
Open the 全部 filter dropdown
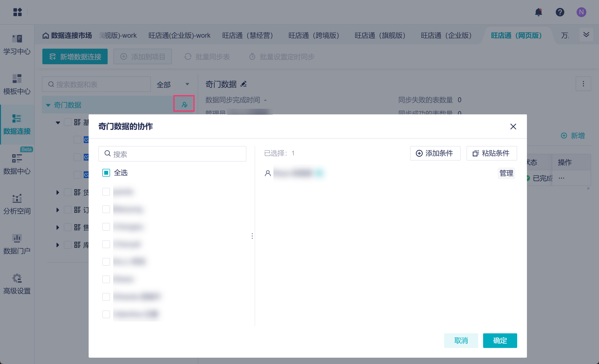173,84
